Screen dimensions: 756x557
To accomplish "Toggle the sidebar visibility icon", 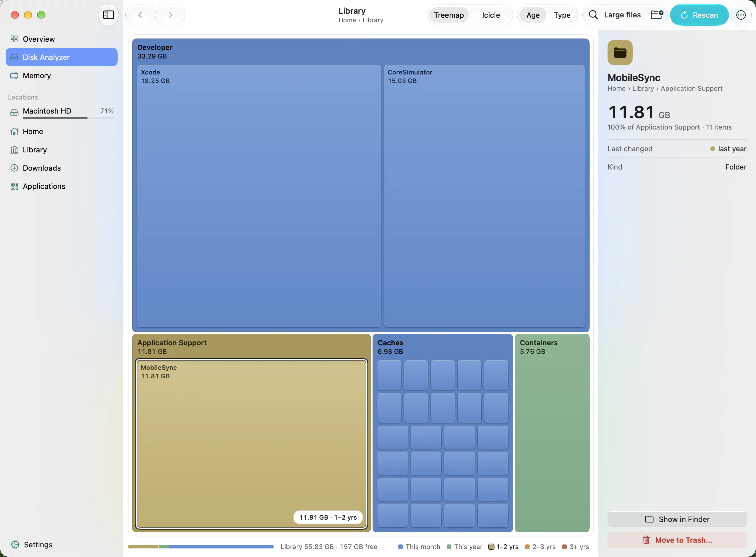I will click(108, 15).
